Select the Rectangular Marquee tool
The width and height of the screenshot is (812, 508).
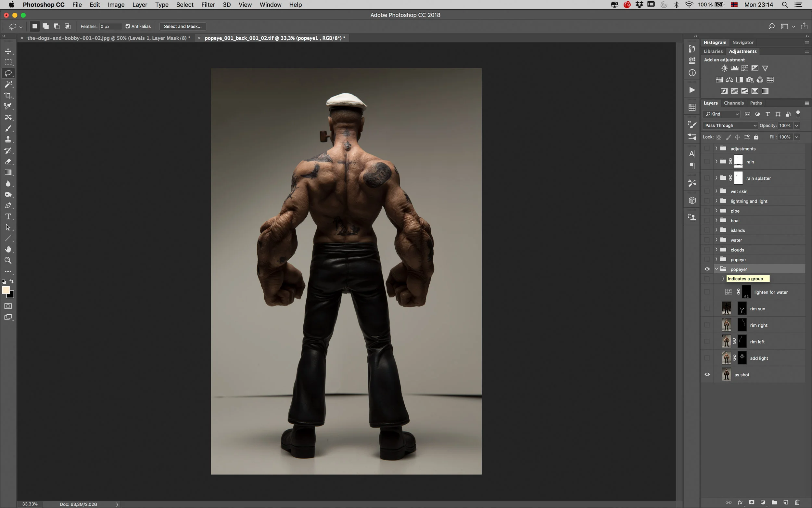click(x=8, y=62)
